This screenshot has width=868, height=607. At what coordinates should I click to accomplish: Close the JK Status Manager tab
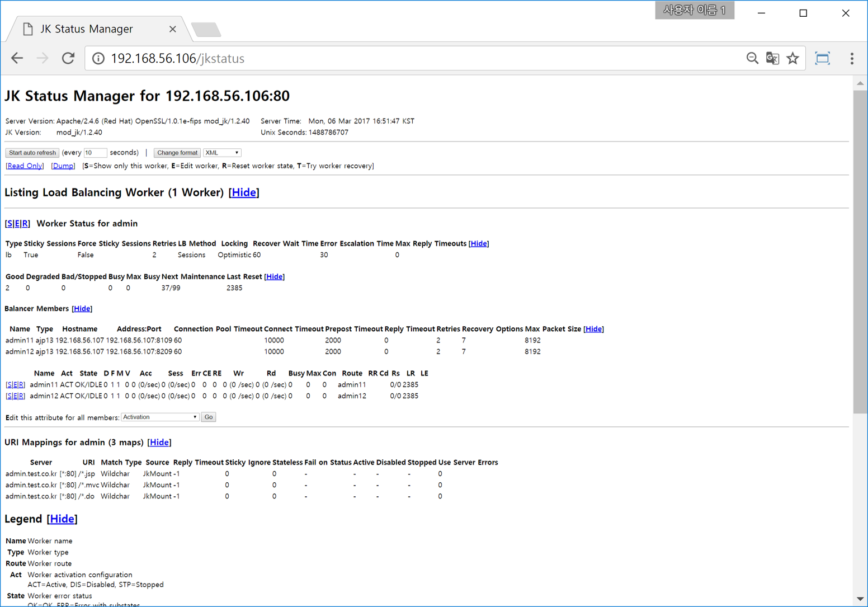click(x=172, y=29)
